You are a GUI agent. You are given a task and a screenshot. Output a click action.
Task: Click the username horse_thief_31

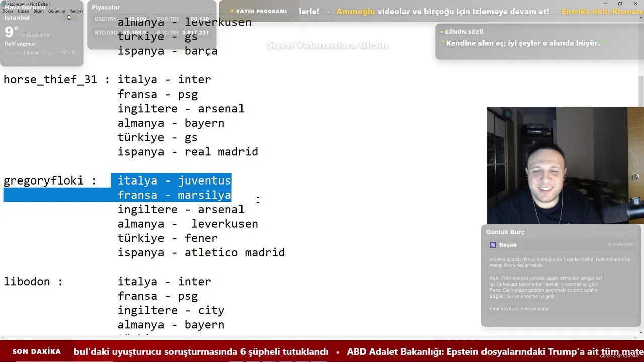click(50, 80)
